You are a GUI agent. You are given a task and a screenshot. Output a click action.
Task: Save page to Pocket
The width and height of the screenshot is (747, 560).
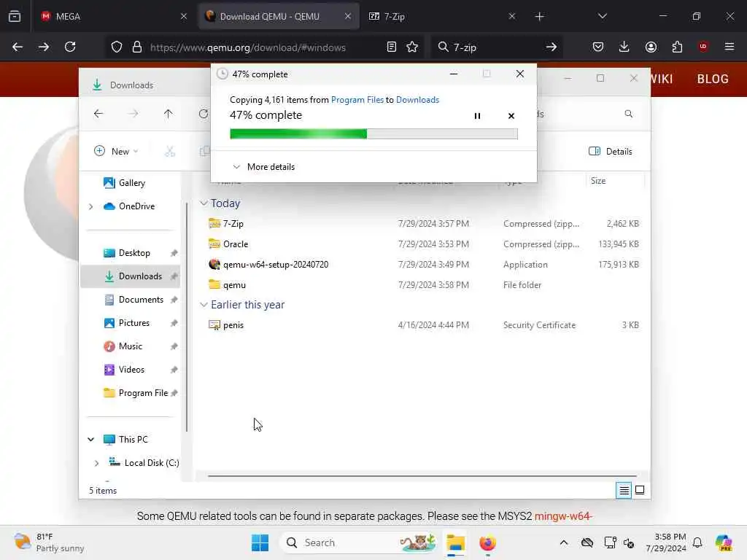point(598,47)
